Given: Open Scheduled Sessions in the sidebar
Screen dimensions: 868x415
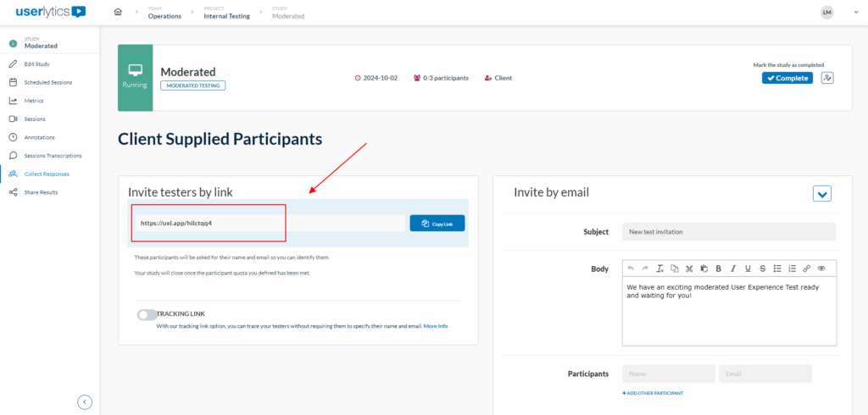Looking at the screenshot, I should click(x=47, y=82).
